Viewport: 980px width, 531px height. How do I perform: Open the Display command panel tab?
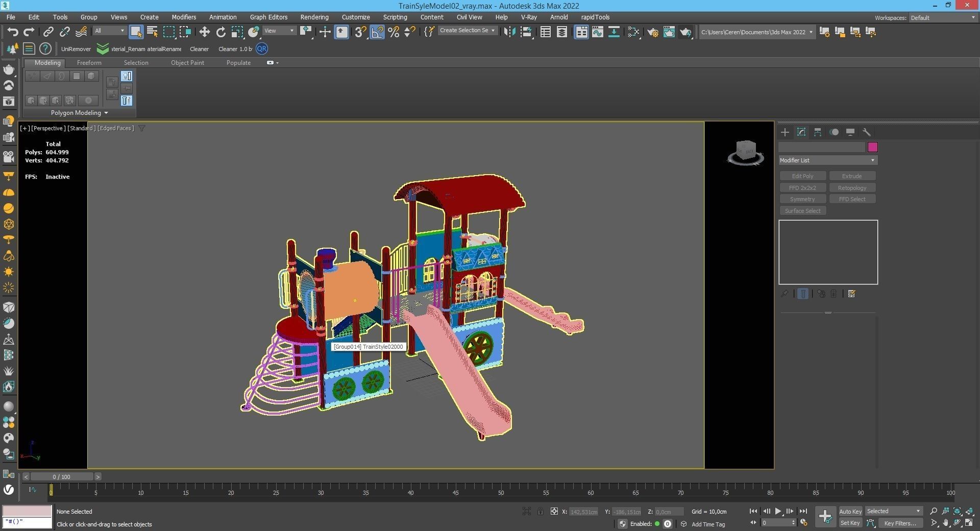pos(850,132)
